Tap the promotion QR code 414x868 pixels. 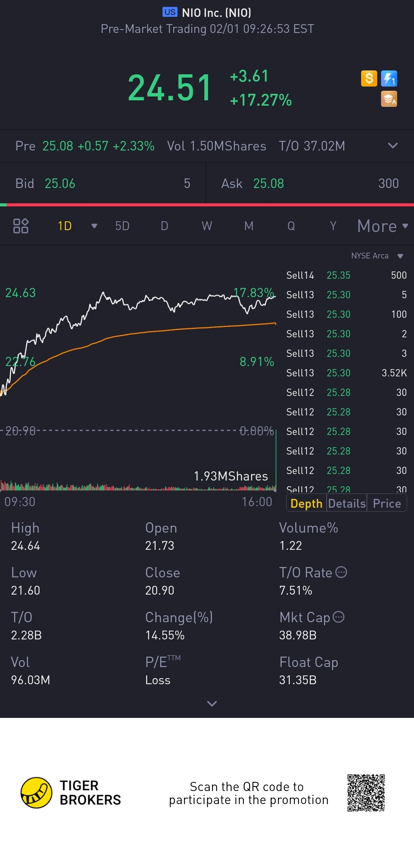click(366, 793)
